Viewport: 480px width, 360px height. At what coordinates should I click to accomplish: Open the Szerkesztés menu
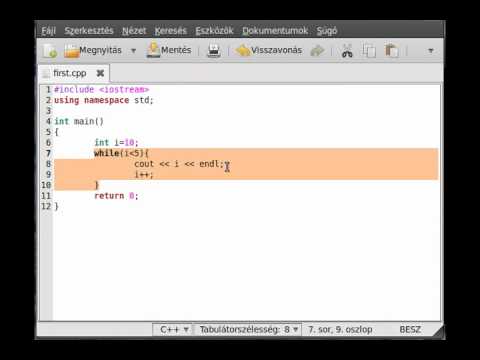(x=89, y=31)
